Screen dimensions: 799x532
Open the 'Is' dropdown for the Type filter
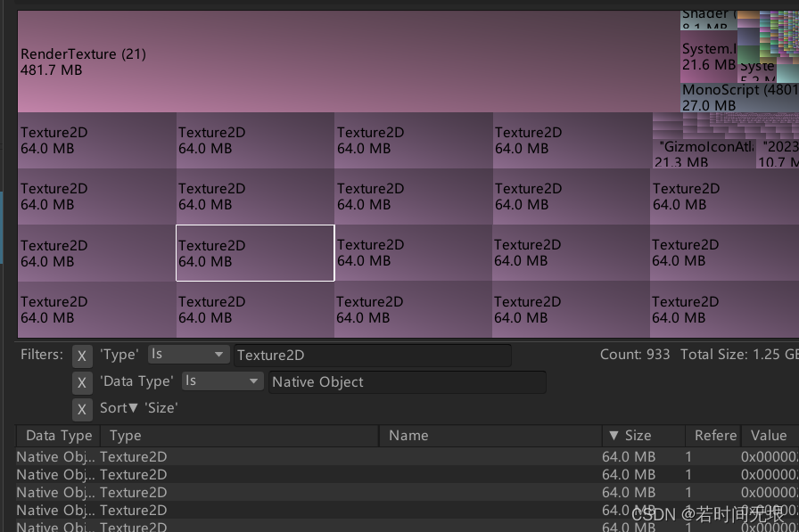coord(188,354)
